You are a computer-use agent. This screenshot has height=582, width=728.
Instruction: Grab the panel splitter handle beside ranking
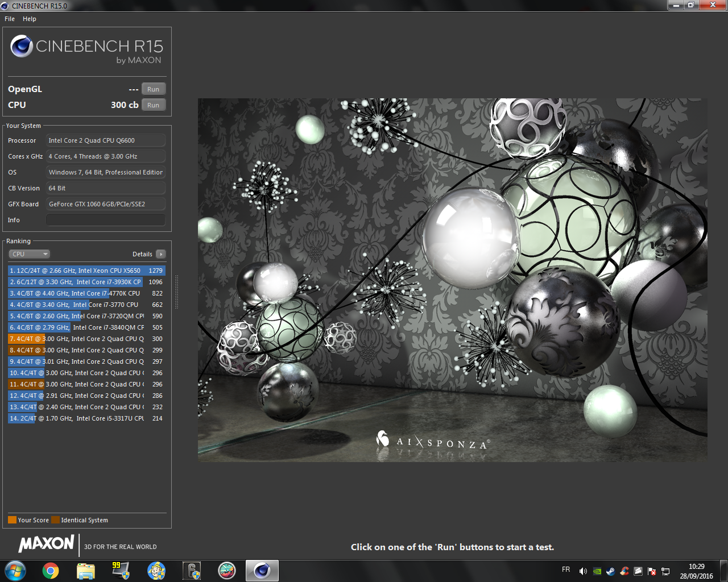tap(176, 292)
